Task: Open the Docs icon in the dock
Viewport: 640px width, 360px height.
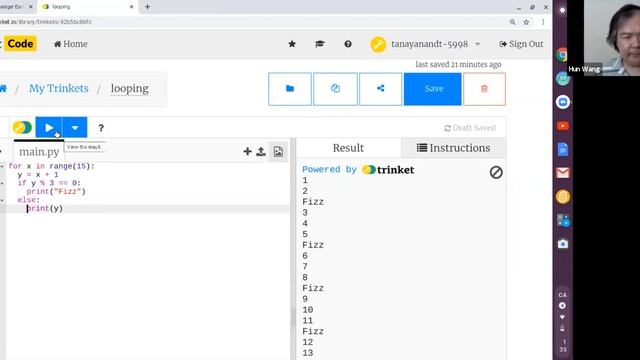Action: tap(563, 149)
